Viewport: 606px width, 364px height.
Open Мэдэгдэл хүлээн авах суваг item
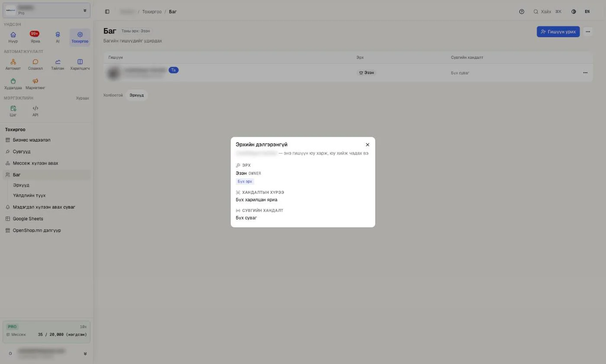click(x=46, y=207)
